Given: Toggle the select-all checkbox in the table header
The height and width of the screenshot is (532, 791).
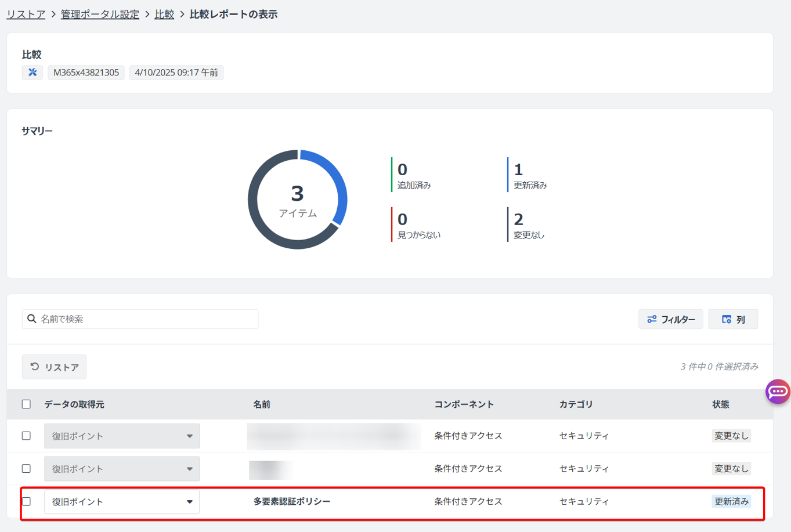Looking at the screenshot, I should click(x=26, y=404).
